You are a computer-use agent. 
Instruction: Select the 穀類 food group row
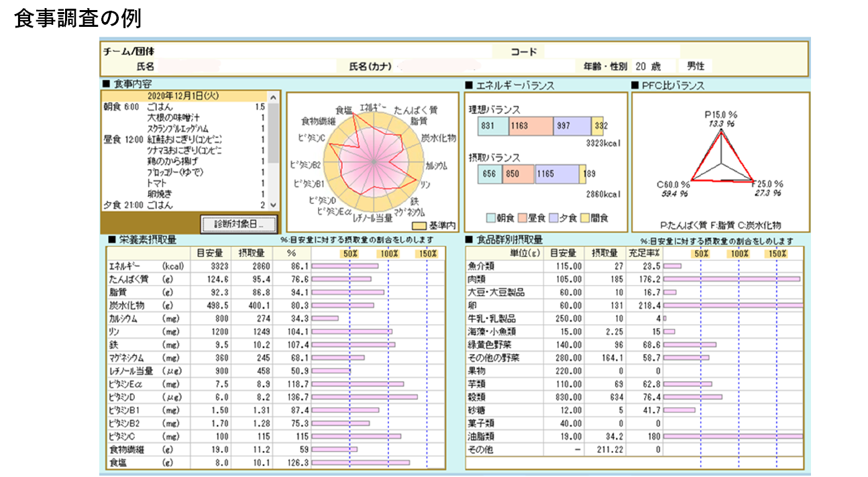[x=635, y=397]
